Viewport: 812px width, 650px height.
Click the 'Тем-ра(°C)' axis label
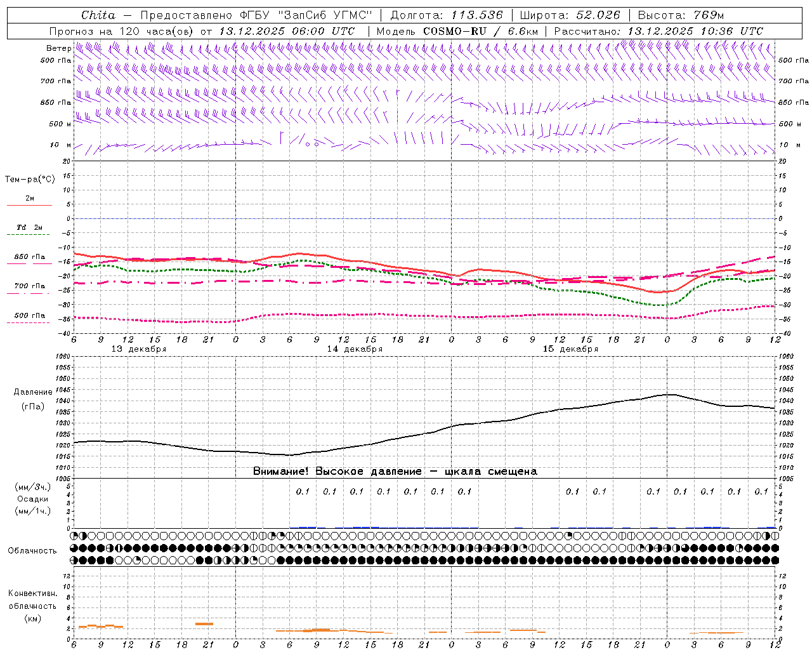coord(30,180)
